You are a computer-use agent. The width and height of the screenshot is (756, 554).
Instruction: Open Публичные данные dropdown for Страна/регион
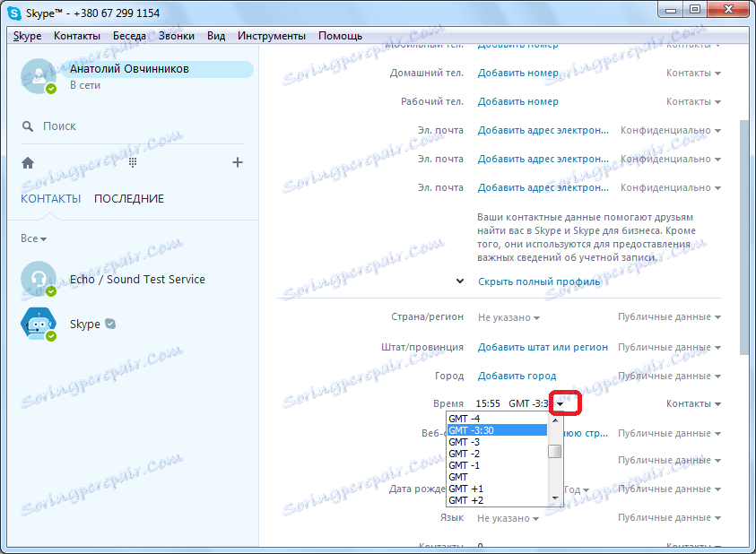coord(669,317)
